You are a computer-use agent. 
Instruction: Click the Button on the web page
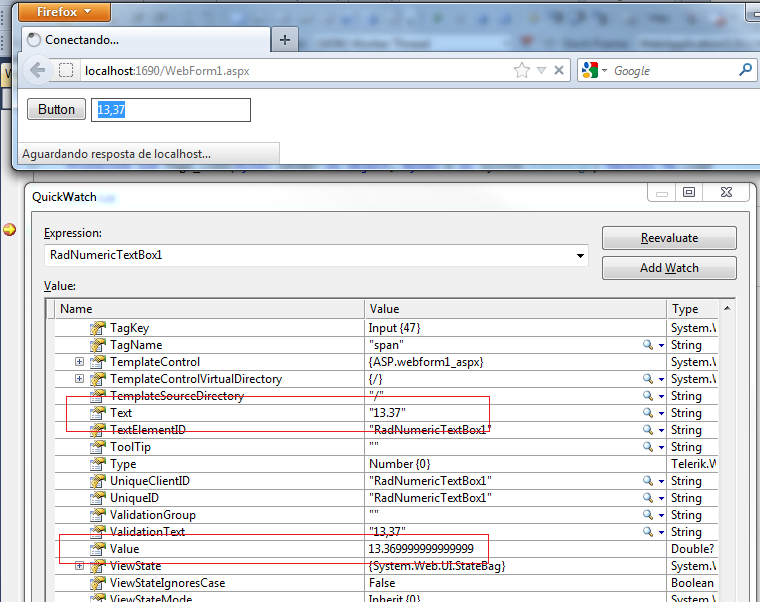(x=56, y=109)
